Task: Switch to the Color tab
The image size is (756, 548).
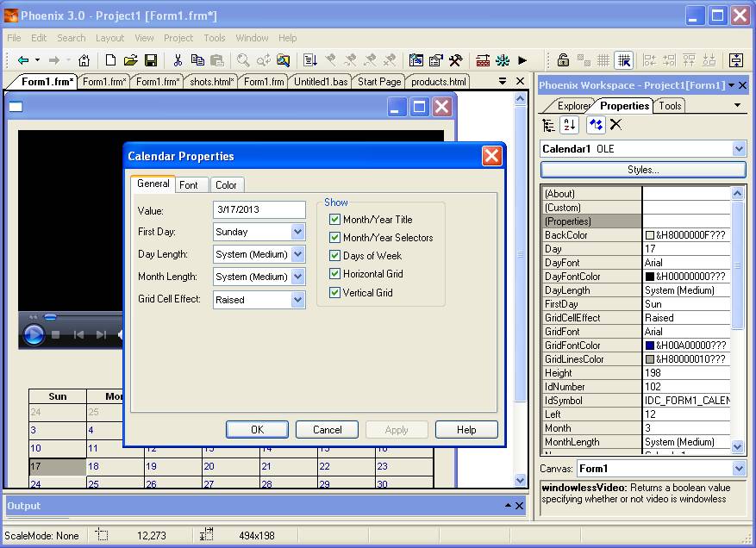Action: (x=226, y=185)
